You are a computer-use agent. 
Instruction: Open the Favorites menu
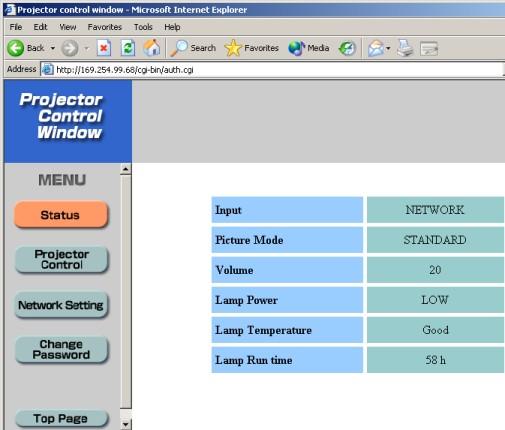coord(105,27)
